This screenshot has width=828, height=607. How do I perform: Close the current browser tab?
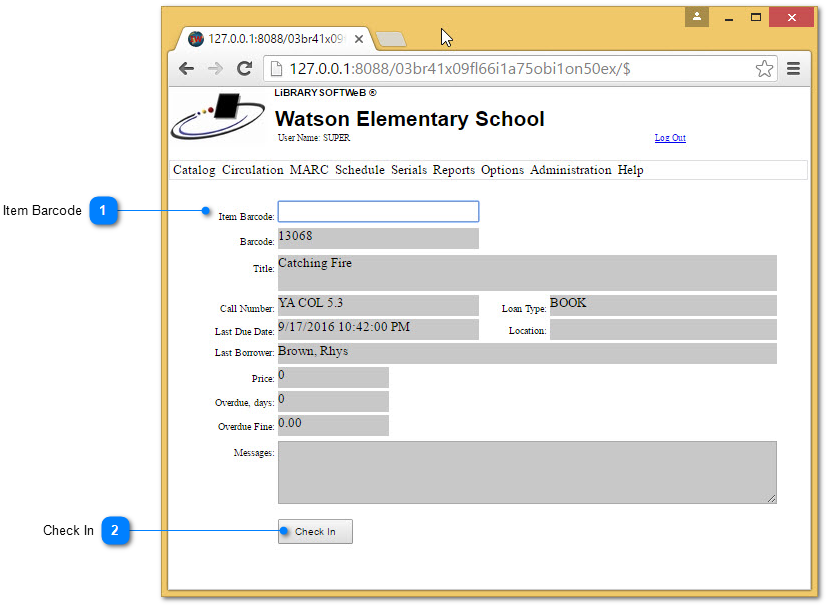click(359, 39)
